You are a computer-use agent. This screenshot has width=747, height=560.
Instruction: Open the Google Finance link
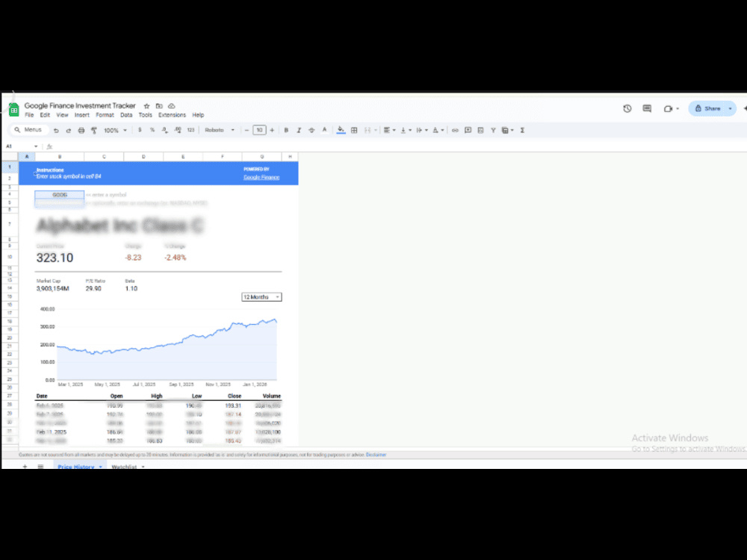tap(261, 177)
